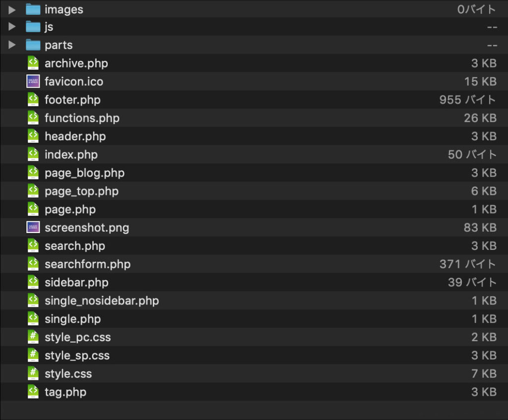Click the style_pc.css file icon
Viewport: 508px width, 420px height.
33,337
